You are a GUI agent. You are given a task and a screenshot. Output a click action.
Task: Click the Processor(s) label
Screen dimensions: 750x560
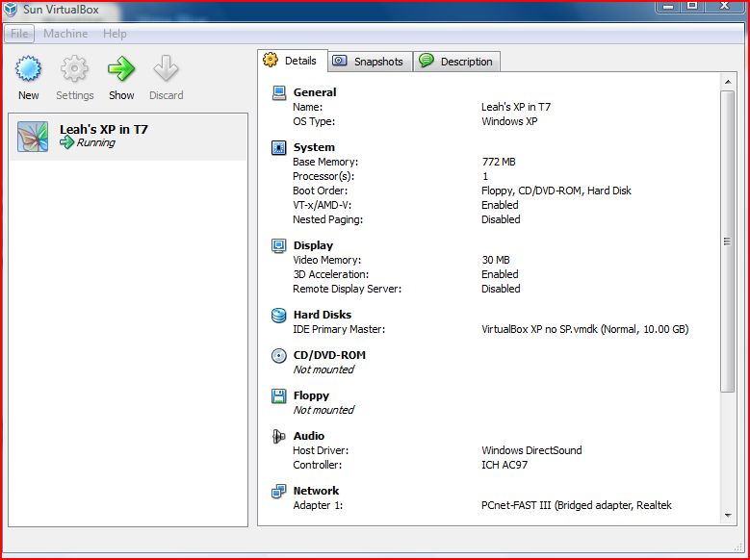[323, 176]
